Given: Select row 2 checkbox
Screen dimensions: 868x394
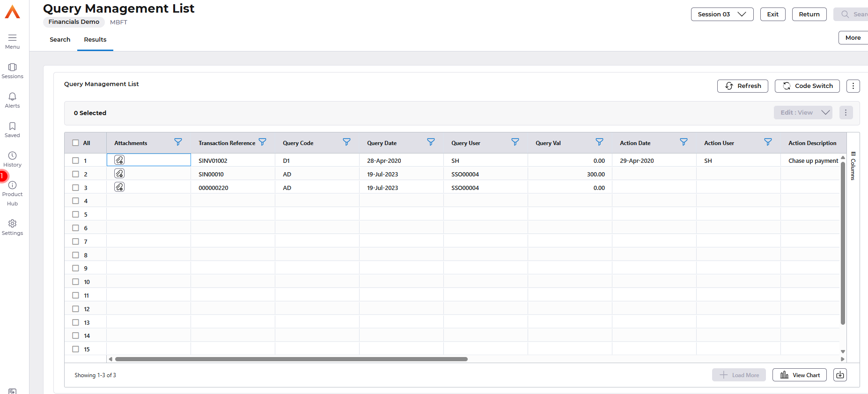Looking at the screenshot, I should coord(75,174).
